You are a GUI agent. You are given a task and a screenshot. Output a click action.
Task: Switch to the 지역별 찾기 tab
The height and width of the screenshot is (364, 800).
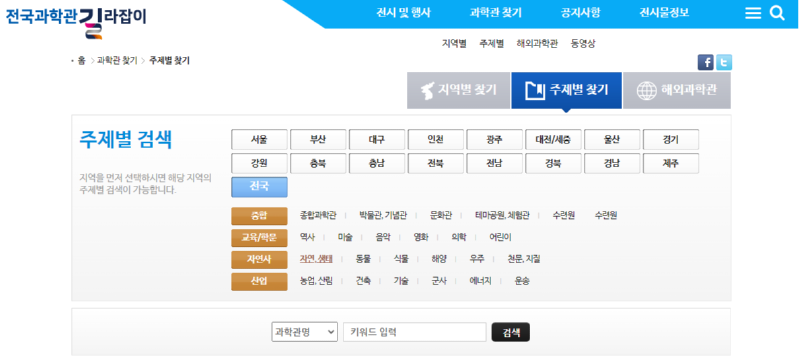coord(458,90)
